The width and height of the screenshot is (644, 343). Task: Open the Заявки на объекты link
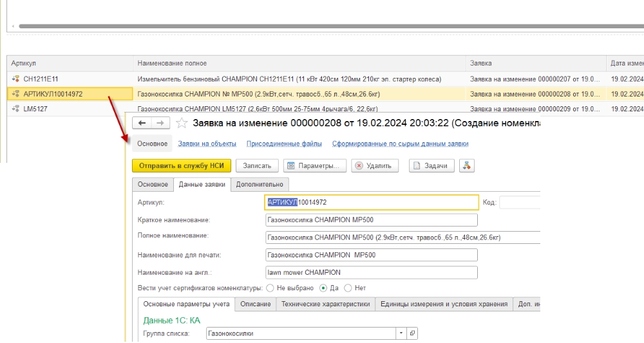point(207,144)
